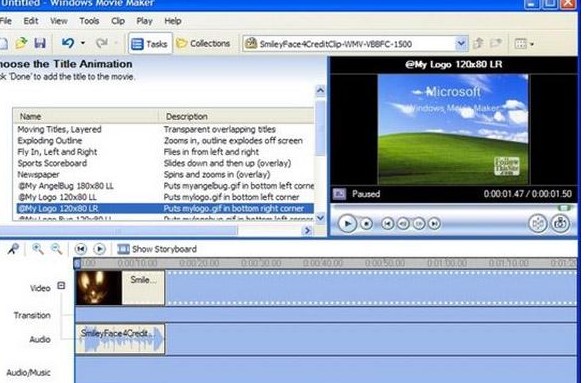The height and width of the screenshot is (383, 586).
Task: Click the Microsoft preview video image
Action: (453, 129)
